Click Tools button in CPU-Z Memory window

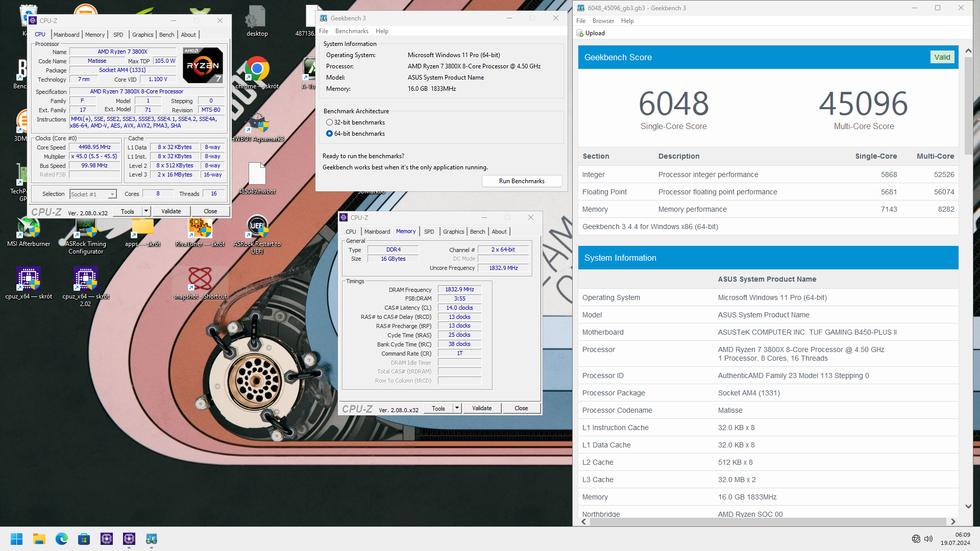coord(438,408)
